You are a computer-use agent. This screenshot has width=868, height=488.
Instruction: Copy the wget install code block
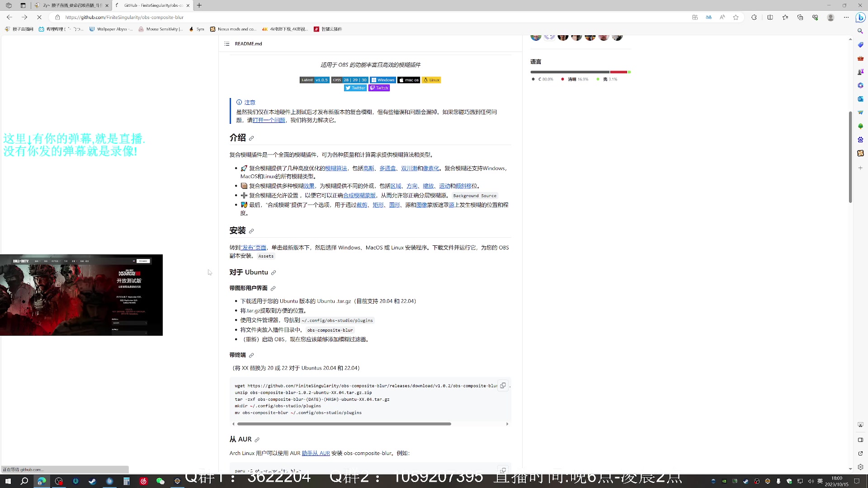coord(503,385)
